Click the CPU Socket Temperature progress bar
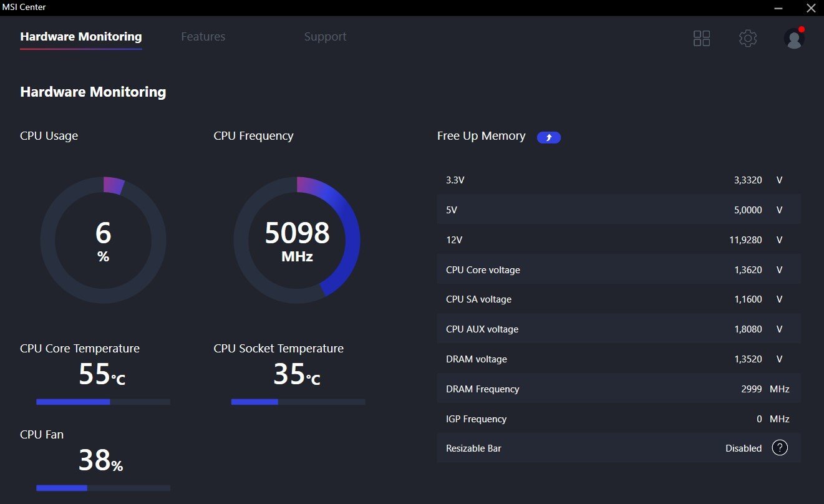This screenshot has width=824, height=504. point(298,402)
